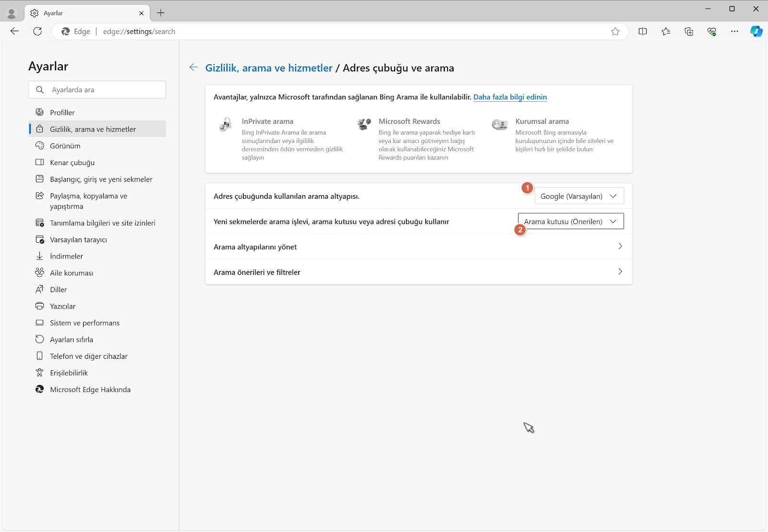
Task: Click the Microsoft Rewards gift icon
Action: [364, 124]
